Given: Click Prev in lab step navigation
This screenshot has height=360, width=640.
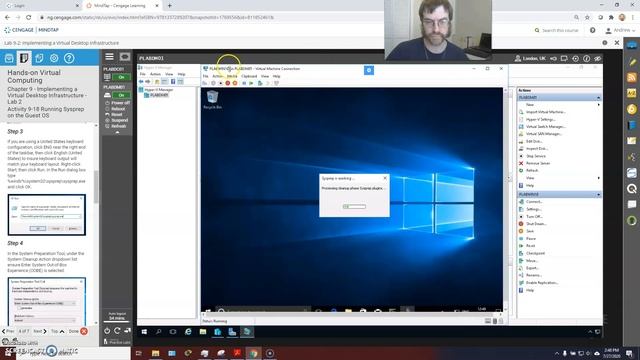Looking at the screenshot, I should point(9,331).
